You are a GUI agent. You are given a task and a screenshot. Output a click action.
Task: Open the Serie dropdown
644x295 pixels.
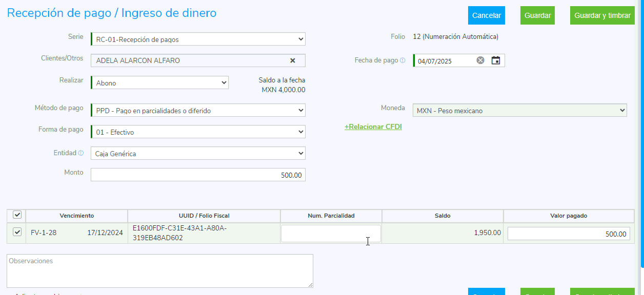click(198, 39)
